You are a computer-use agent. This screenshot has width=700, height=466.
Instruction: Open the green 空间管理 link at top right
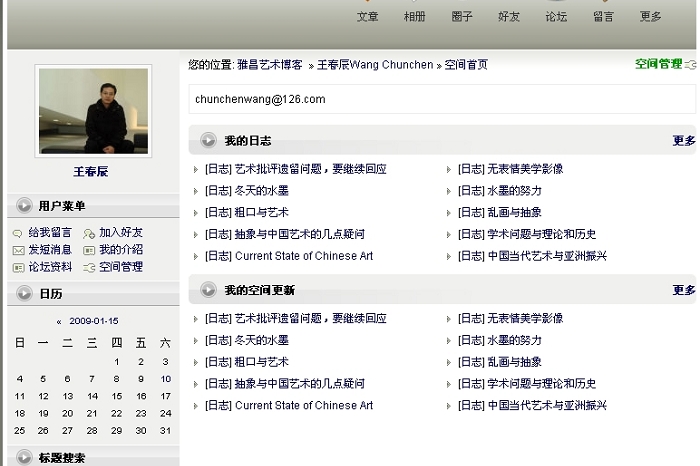658,64
